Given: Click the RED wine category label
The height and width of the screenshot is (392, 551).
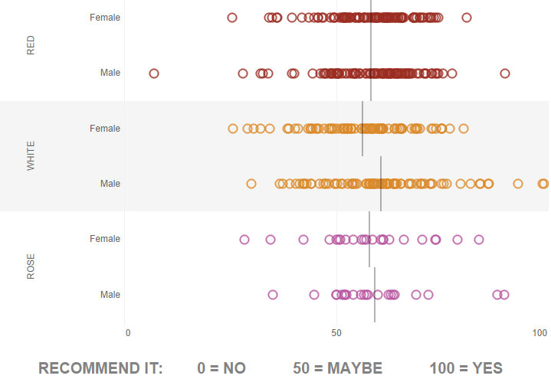Looking at the screenshot, I should (x=31, y=45).
